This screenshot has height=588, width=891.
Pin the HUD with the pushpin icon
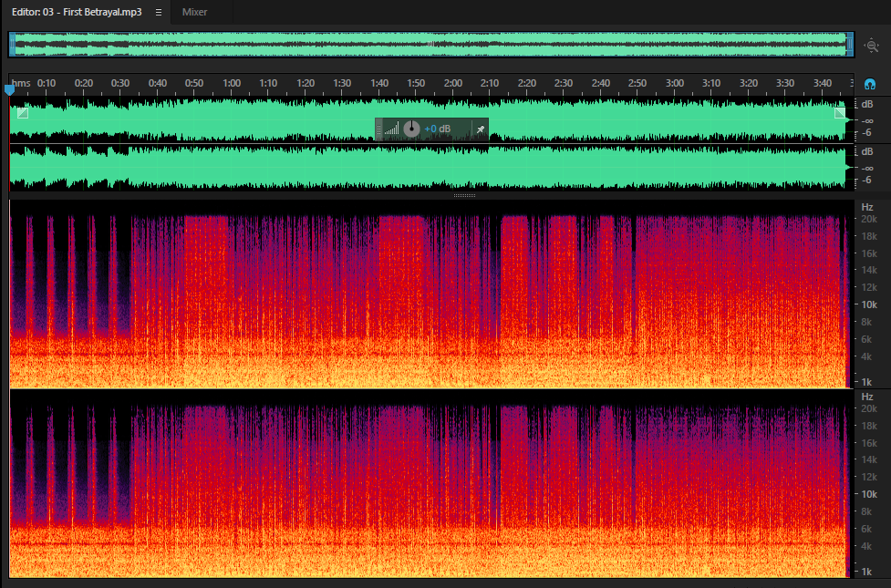[481, 129]
